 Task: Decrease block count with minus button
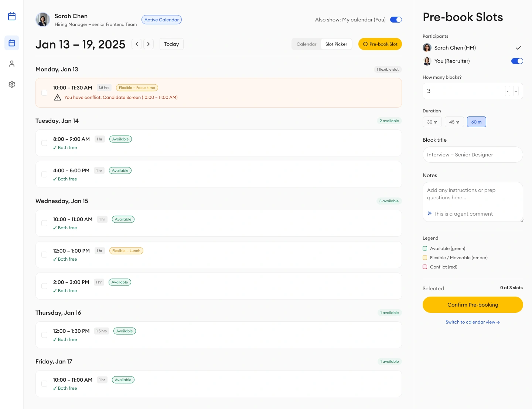508,91
